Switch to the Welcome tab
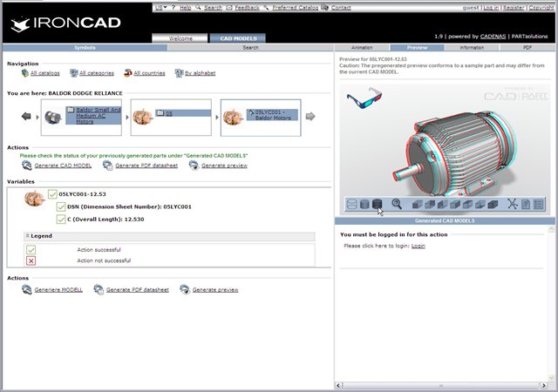 click(180, 38)
